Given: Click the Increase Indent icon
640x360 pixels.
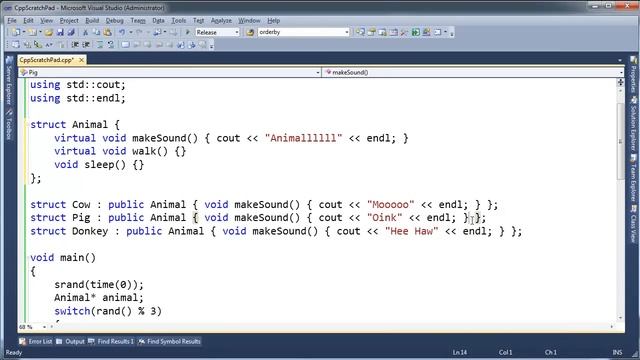Looking at the screenshot, I should coord(86,45).
